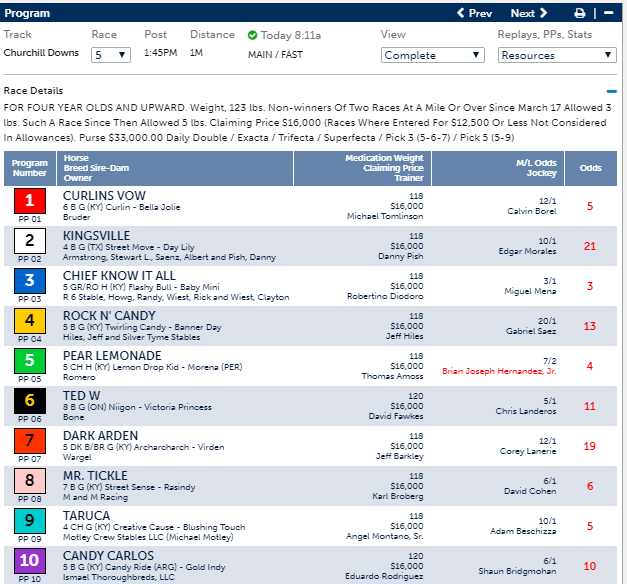Select the blue number 3 program badge

click(x=29, y=281)
